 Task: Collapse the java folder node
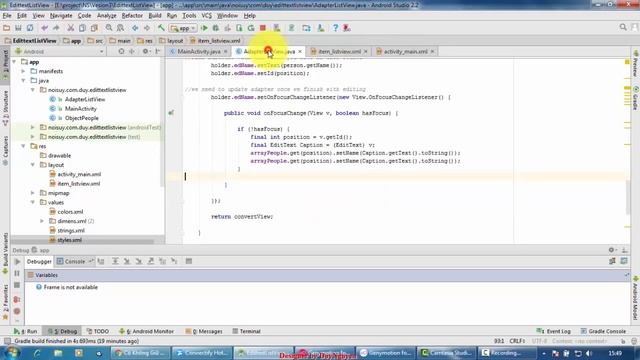pos(23,80)
